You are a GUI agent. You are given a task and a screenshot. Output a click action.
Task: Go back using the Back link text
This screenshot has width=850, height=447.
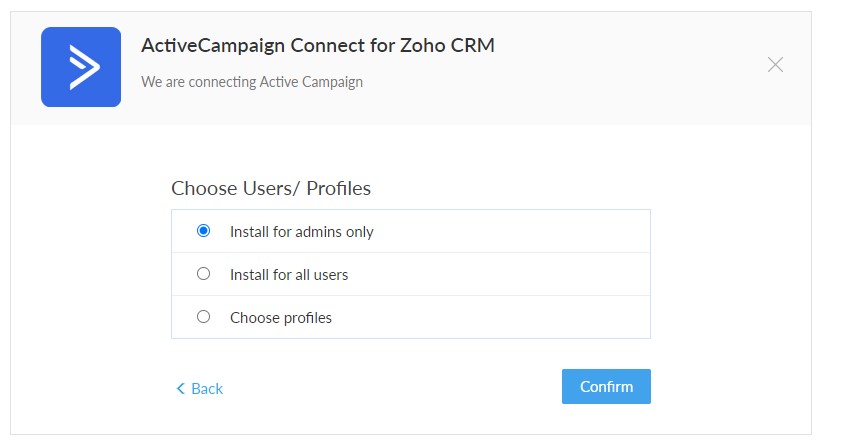(207, 388)
